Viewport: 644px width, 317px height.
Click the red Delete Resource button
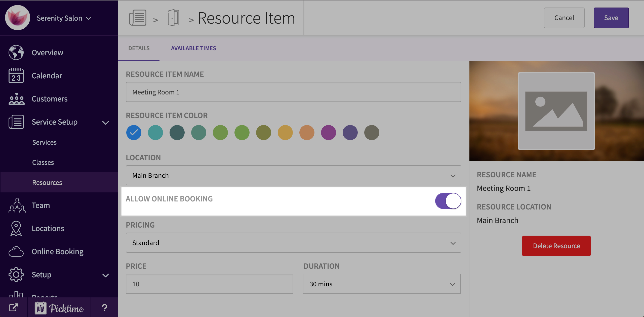556,246
